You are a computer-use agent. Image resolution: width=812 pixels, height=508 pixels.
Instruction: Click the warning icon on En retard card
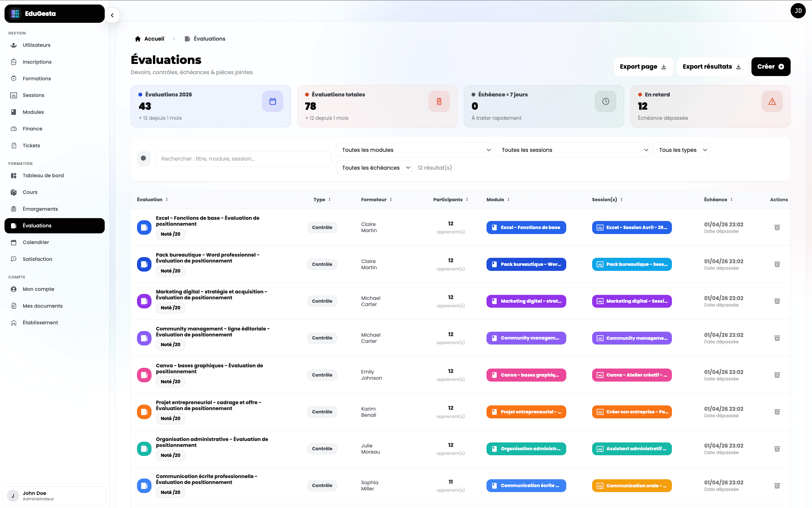click(772, 101)
